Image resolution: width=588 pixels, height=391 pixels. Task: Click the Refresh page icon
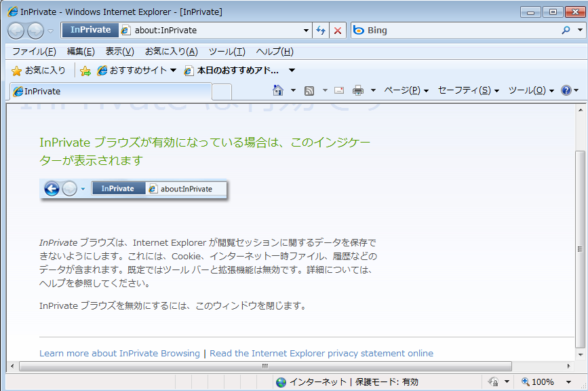(x=321, y=31)
